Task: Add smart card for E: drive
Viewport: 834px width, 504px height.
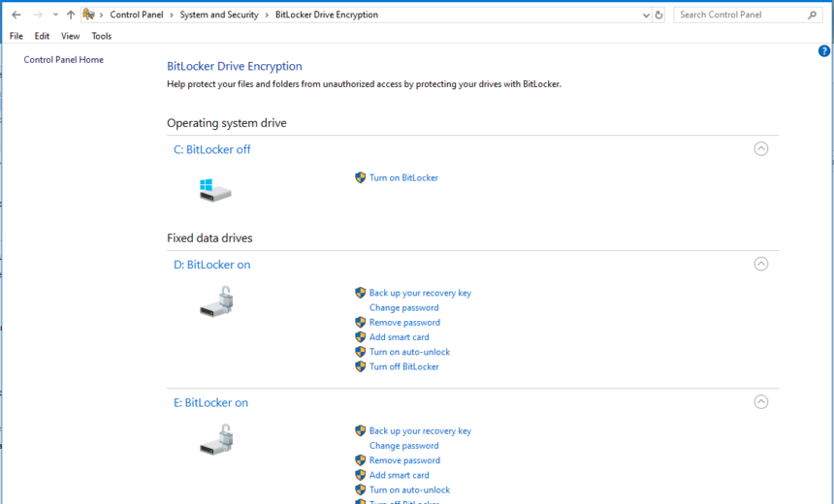Action: click(399, 475)
